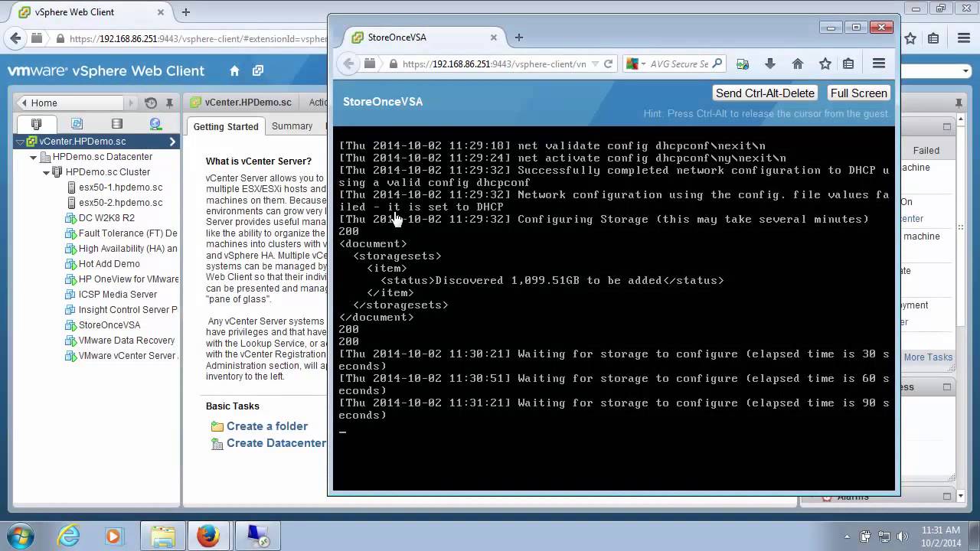Click the Downloads arrow in console window toolbar
Screen dimensions: 980x551
click(770, 64)
